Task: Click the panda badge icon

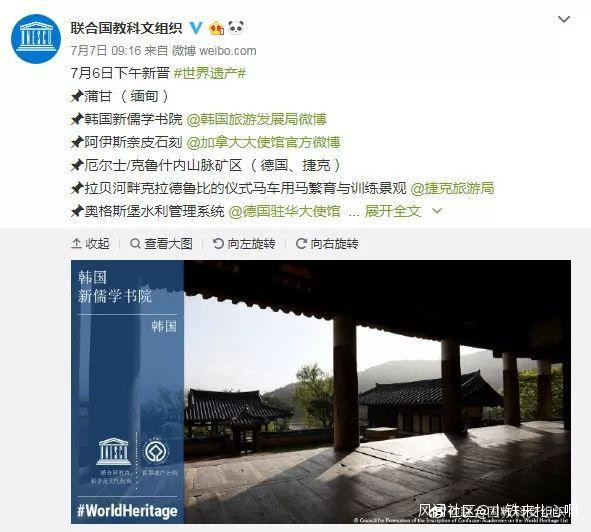Action: click(236, 28)
